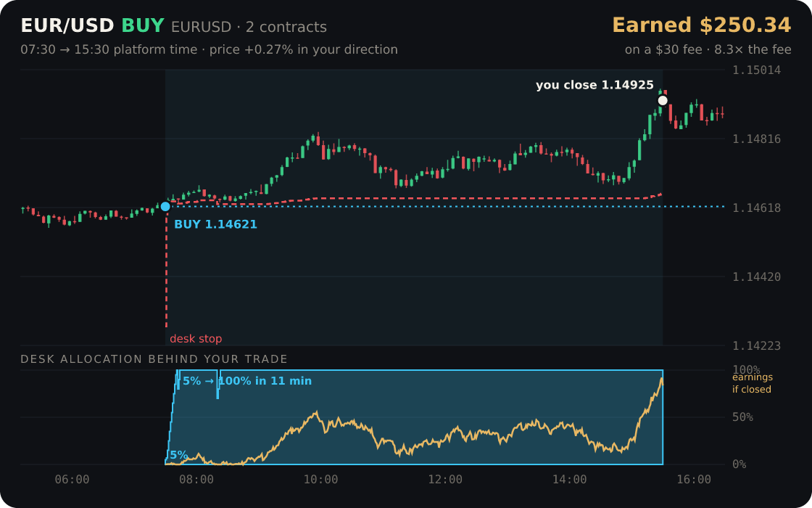
Task: Click the 08:00 time axis label
Action: pos(196,480)
